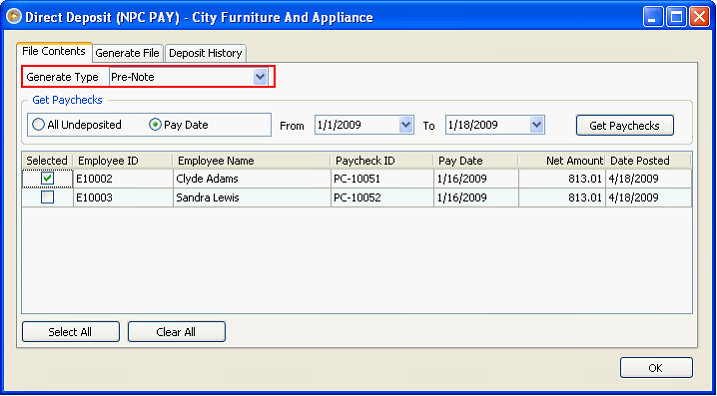Select the Sandra Lewis name cell
The width and height of the screenshot is (717, 396).
pos(252,198)
